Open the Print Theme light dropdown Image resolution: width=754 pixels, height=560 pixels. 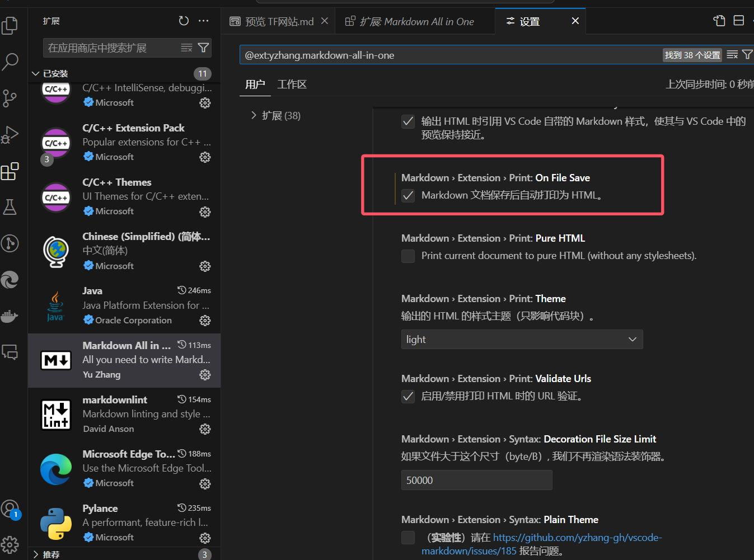[x=522, y=340]
